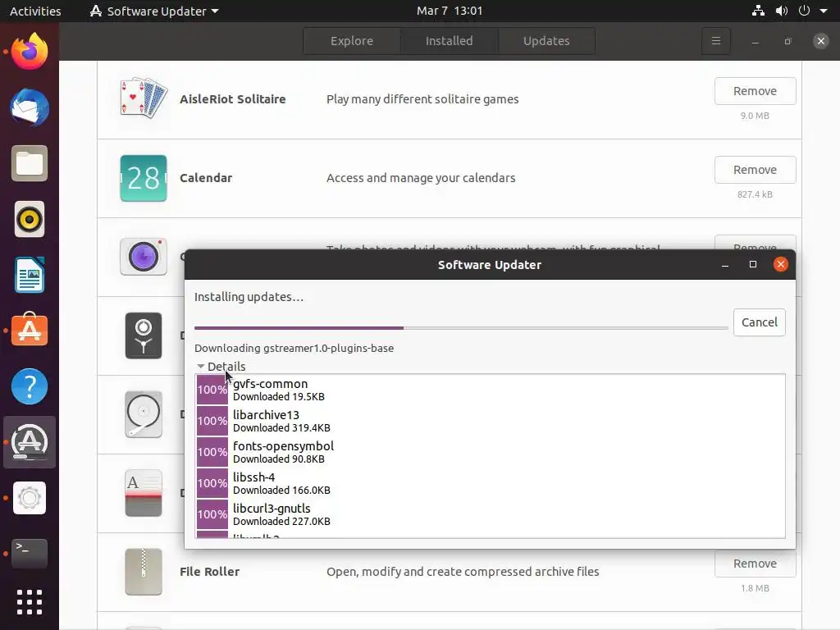The width and height of the screenshot is (840, 630).
Task: Open the network status tray icon
Action: 758,11
